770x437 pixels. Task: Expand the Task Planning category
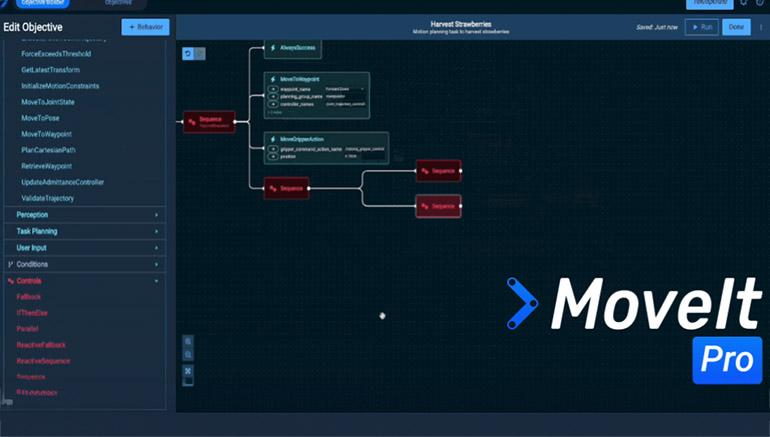85,231
